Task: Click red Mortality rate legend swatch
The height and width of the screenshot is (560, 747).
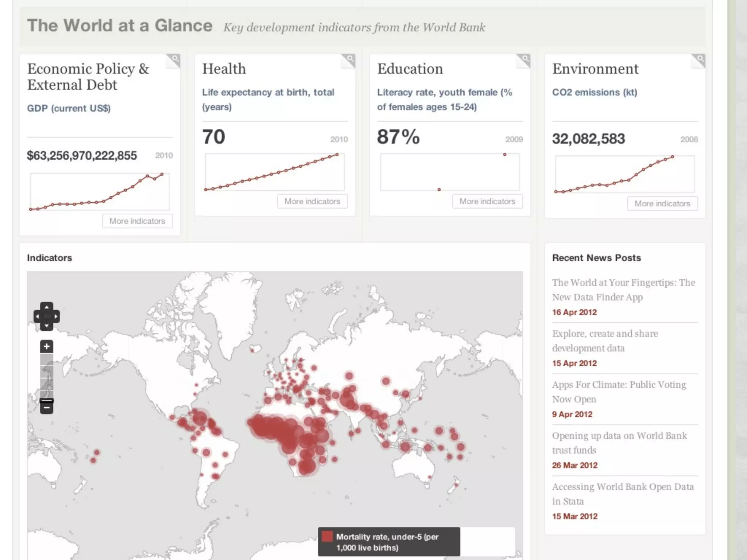Action: click(327, 536)
